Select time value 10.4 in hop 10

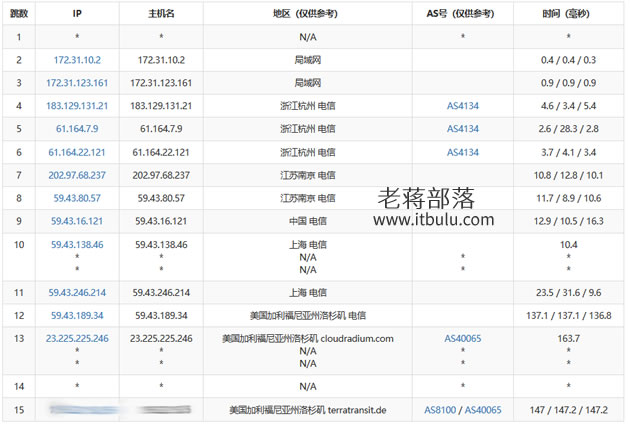(569, 244)
